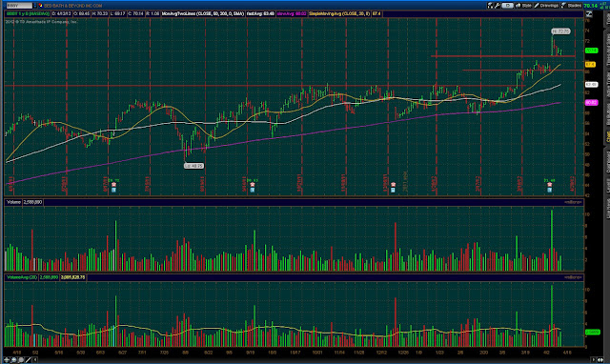
Task: Click the earnings phone icon near 4/2
Action: pos(549,185)
